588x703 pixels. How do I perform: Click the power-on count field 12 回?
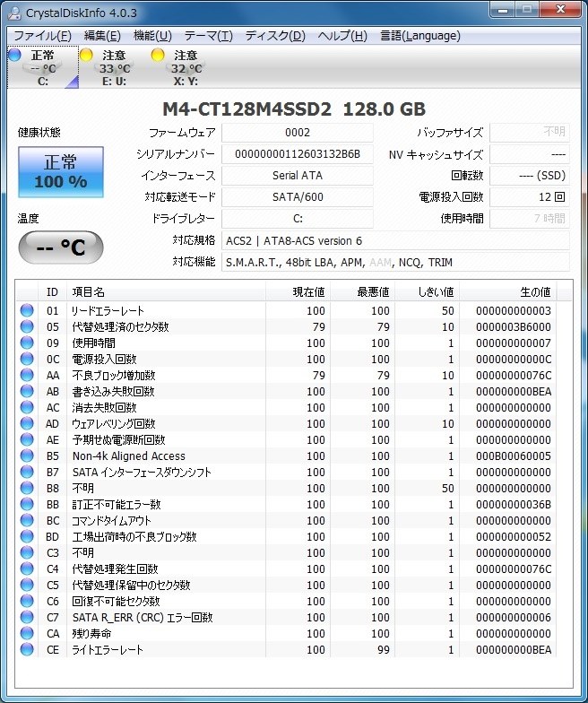pyautogui.click(x=530, y=197)
